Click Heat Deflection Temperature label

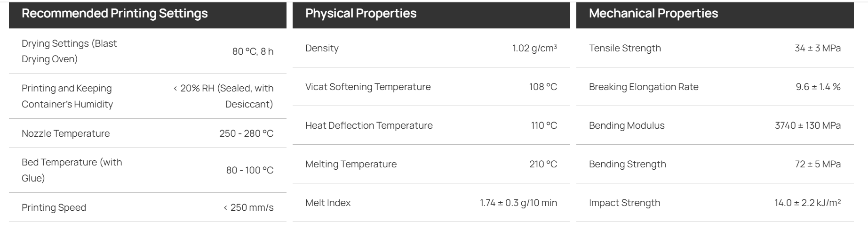point(369,125)
